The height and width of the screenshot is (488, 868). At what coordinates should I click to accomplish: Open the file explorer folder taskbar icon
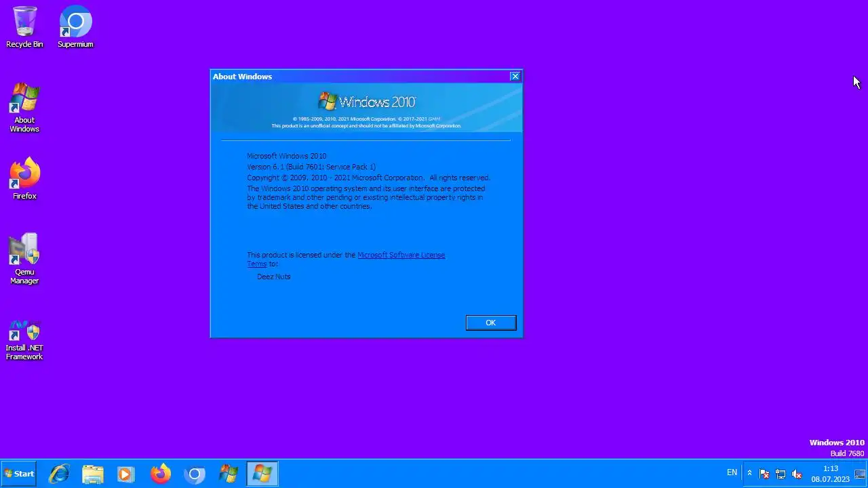click(x=93, y=474)
